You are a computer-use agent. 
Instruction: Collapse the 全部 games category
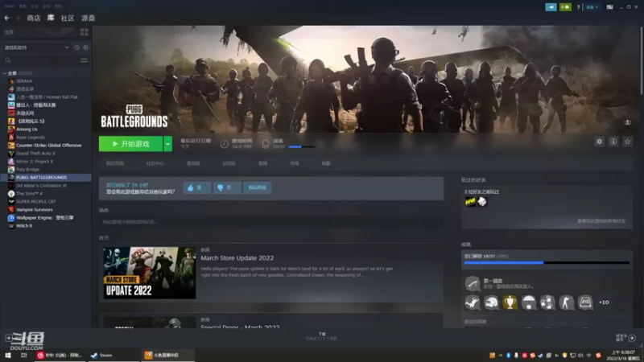[5, 73]
